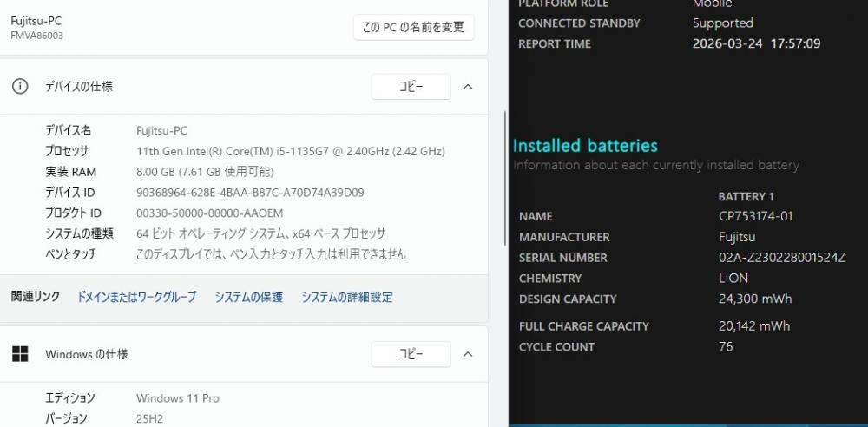Open the ドメインまたはワークグループ link
The width and height of the screenshot is (868, 427).
[x=137, y=297]
